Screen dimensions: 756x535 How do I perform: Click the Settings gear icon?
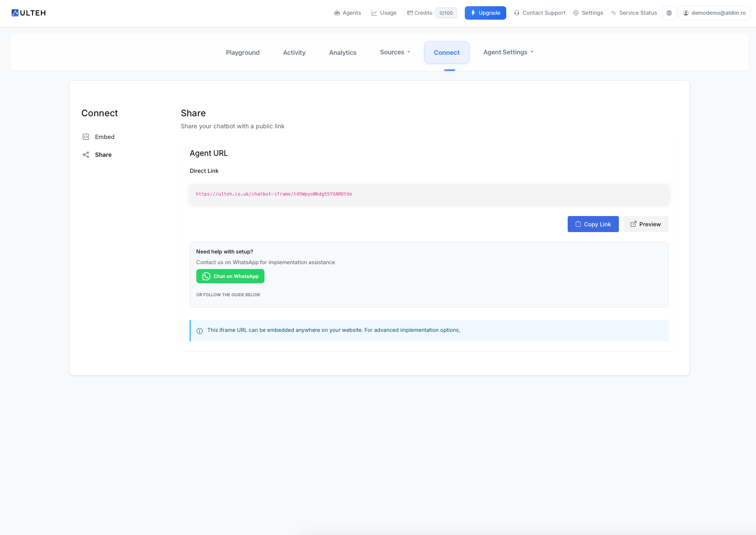576,13
